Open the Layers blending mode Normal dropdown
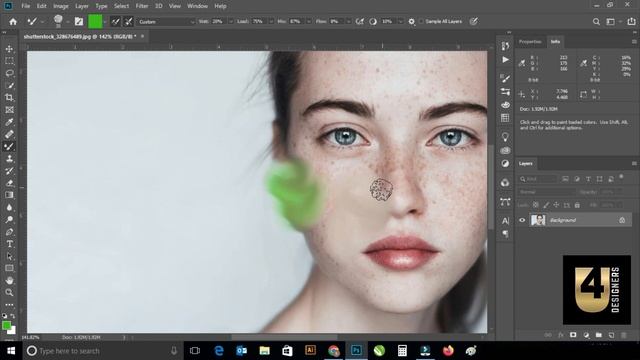 (x=547, y=192)
